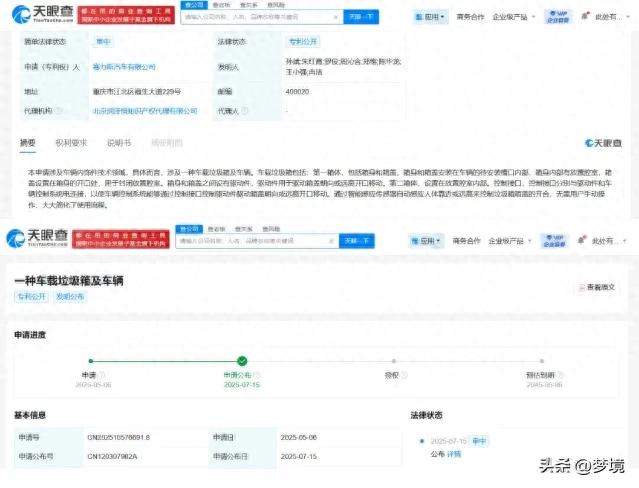
Task: Select 查风险 search tab in lower header
Action: click(271, 229)
